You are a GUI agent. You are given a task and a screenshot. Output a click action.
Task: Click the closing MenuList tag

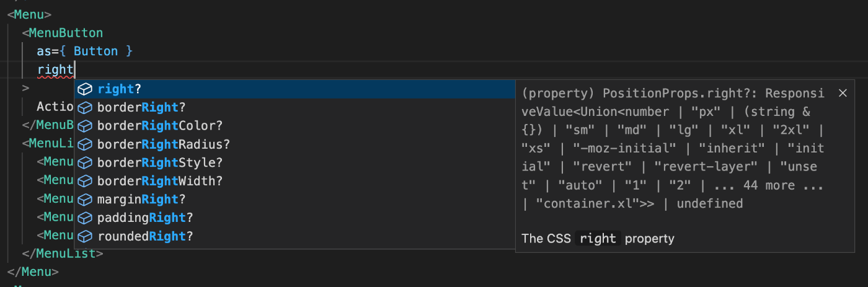coord(63,254)
